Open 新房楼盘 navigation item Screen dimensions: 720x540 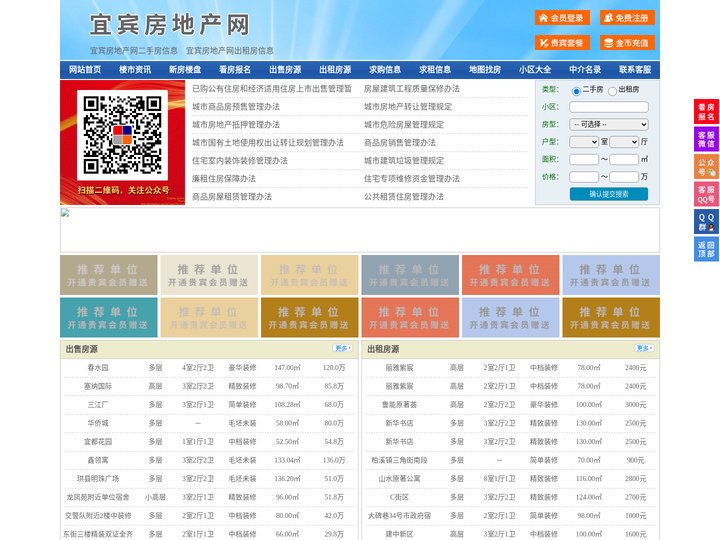185,70
